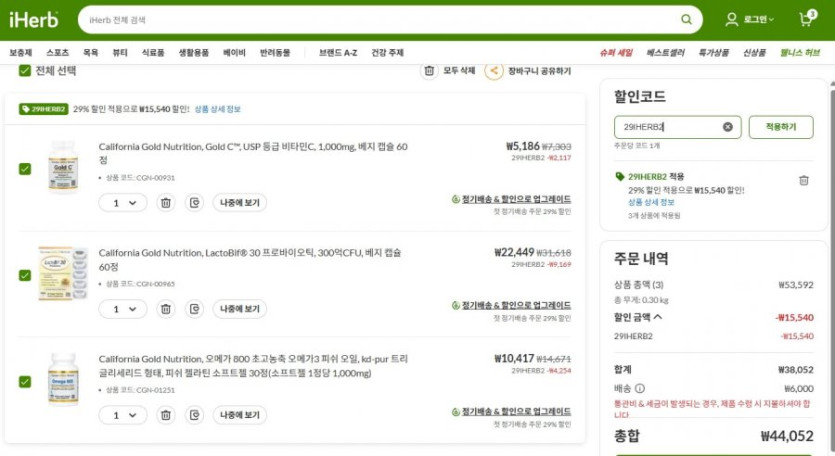Viewport: 835px width, 456px height.
Task: Click the delete-all trash icon
Action: (x=429, y=71)
